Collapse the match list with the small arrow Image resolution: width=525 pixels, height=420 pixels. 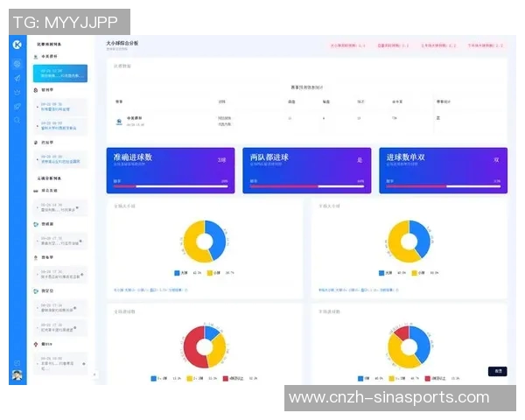pyautogui.click(x=94, y=374)
